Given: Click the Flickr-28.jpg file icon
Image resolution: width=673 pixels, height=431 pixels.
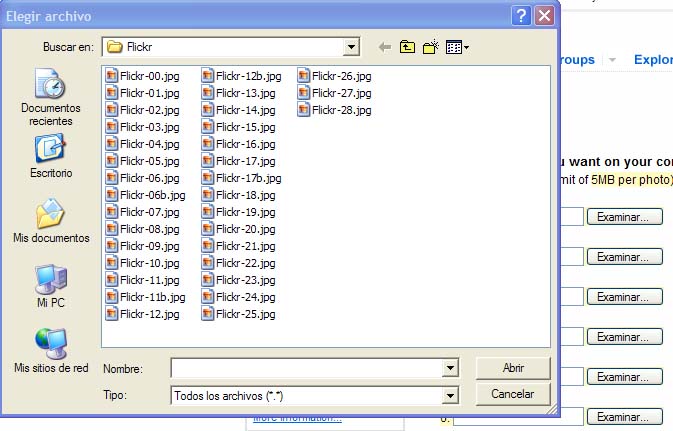Looking at the screenshot, I should (303, 110).
